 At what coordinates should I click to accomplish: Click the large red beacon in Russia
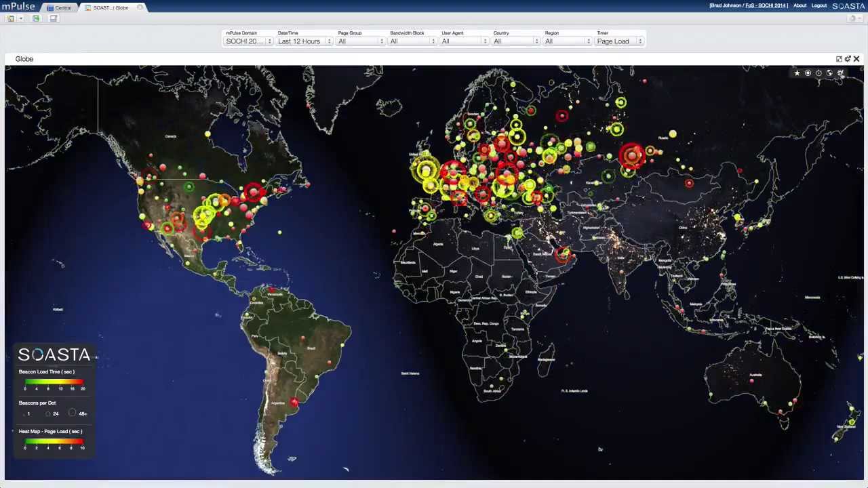point(633,156)
